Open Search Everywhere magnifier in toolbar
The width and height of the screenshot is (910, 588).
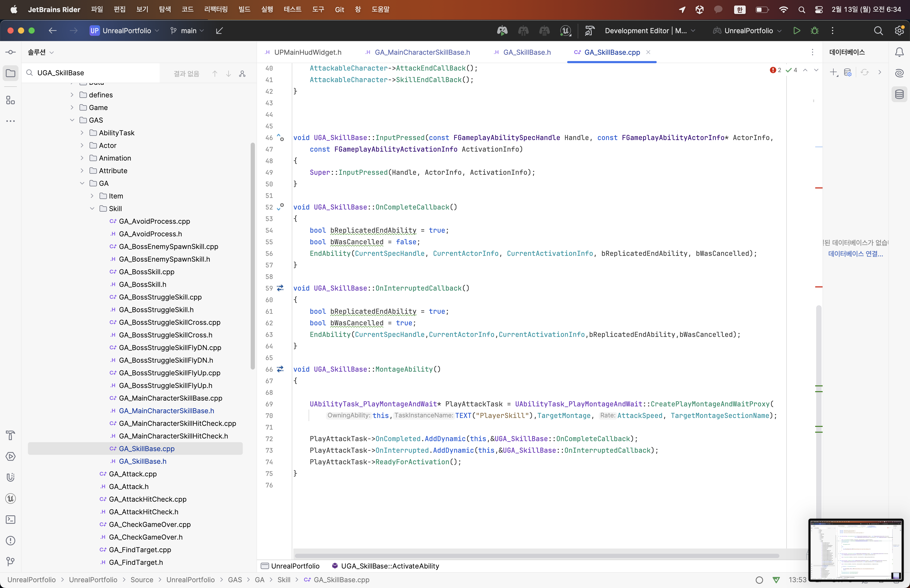click(x=878, y=31)
